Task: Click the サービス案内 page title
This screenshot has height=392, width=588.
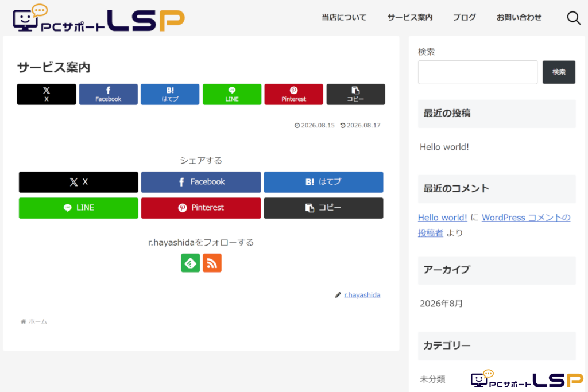Action: pyautogui.click(x=53, y=68)
